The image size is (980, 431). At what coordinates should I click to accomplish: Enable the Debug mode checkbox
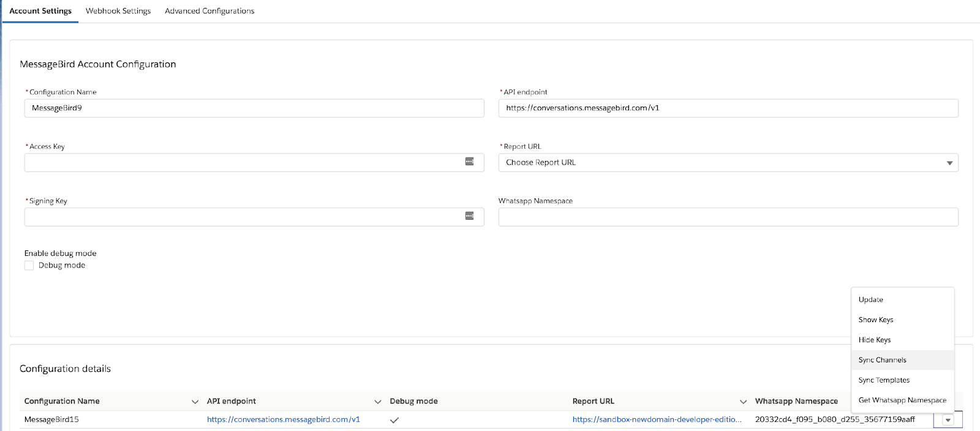[29, 266]
